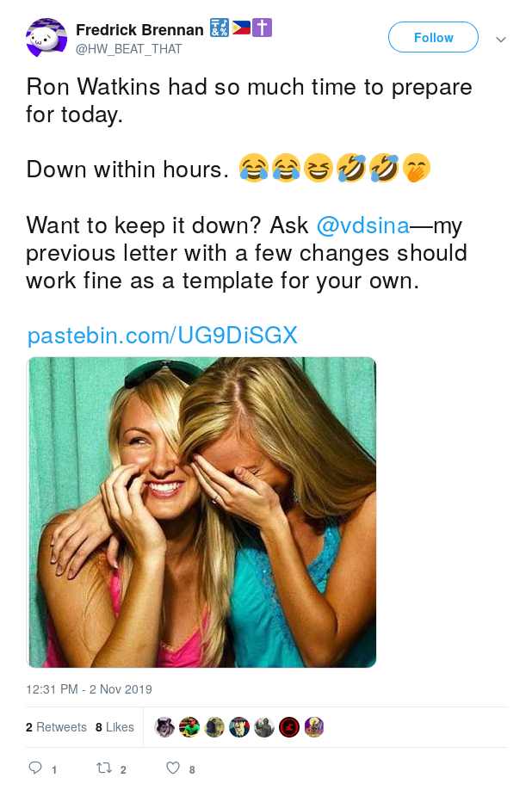Expand the tweet options chevron menu
Image resolution: width=532 pixels, height=790 pixels.
coord(501,40)
